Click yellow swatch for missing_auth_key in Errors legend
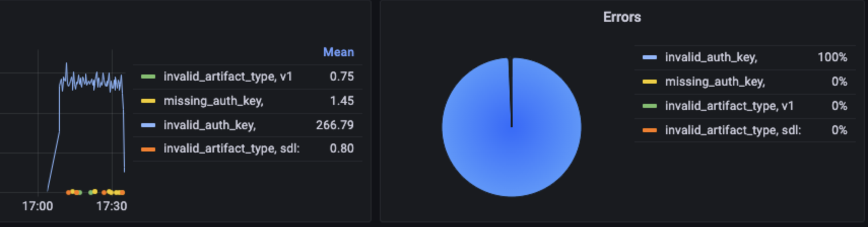Screen dimensions: 868x227 650,82
